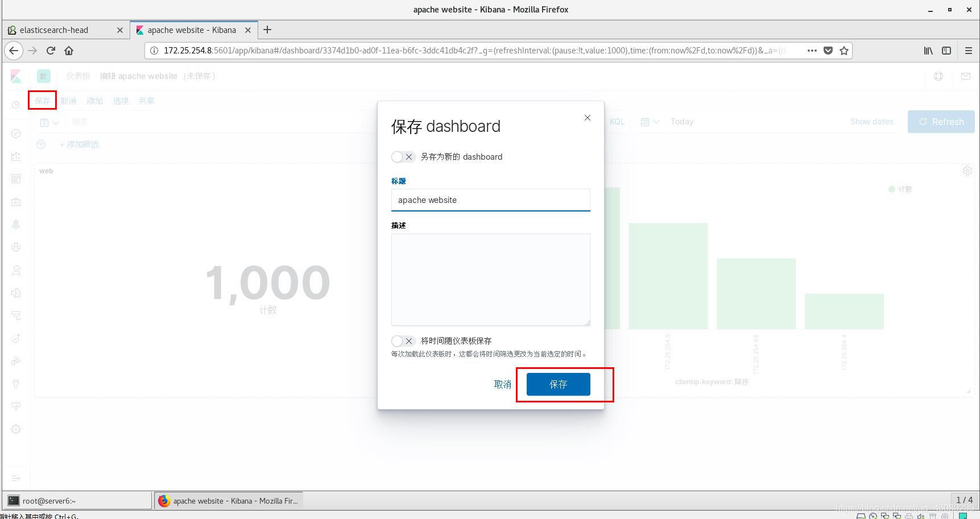This screenshot has height=519, width=980.
Task: Click the blue 保存 button in dialog
Action: 558,384
